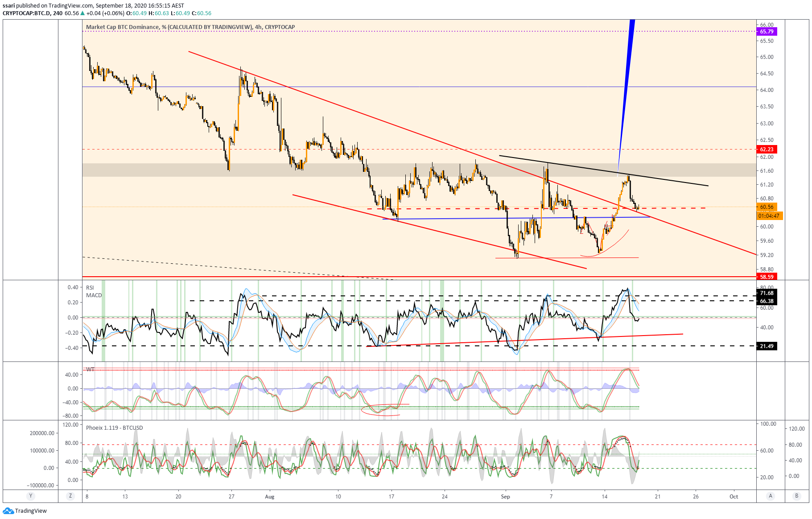Click the Sep label on time axis
This screenshot has width=812, height=519.
pos(505,496)
